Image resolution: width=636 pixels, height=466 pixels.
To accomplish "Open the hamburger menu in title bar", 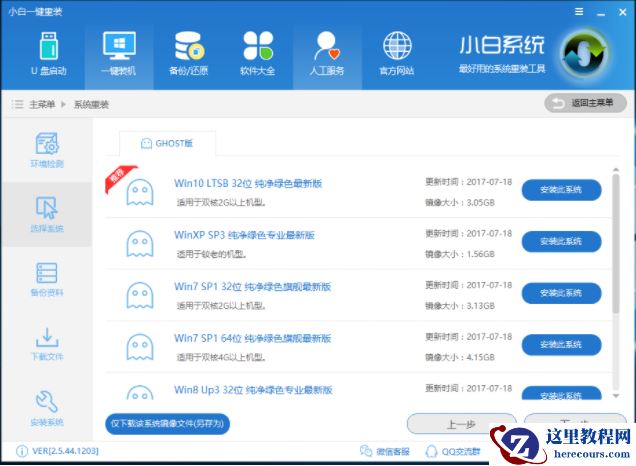I will coord(579,12).
